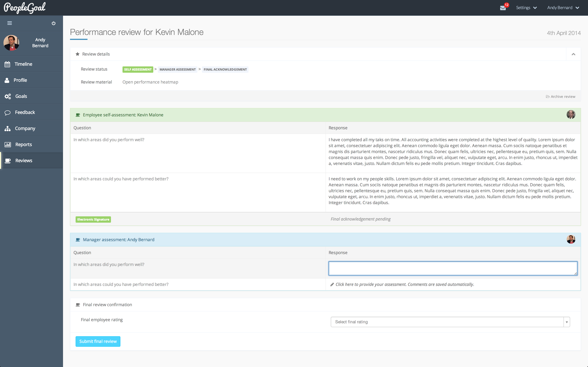The width and height of the screenshot is (588, 367).
Task: Click Kevin Malone's avatar in self-assessment header
Action: coord(571,115)
